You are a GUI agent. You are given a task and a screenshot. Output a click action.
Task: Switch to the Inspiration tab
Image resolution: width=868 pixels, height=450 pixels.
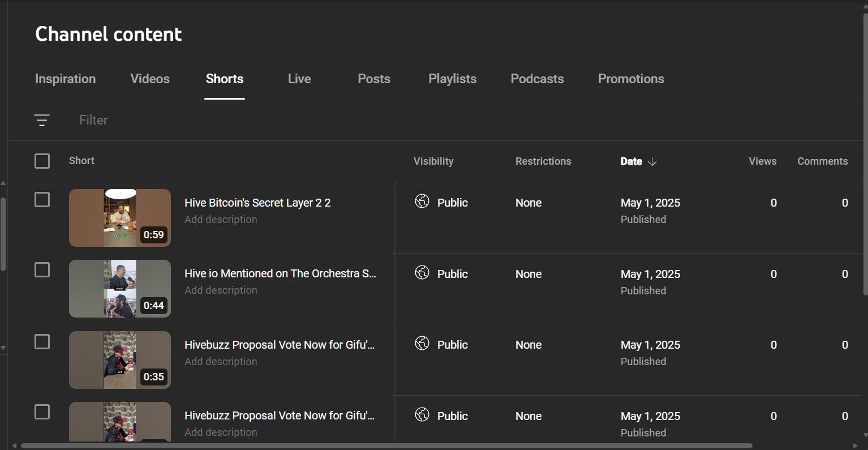point(65,79)
